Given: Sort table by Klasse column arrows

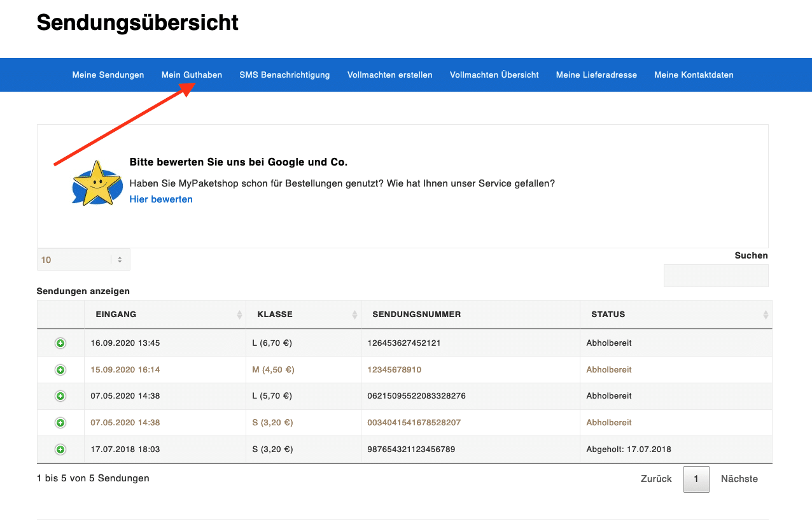Looking at the screenshot, I should click(x=354, y=315).
